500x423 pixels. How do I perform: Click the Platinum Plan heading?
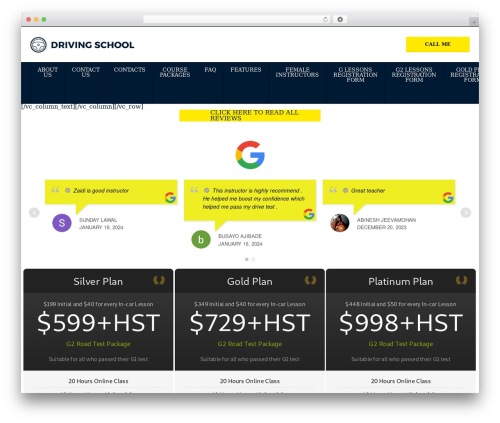[x=401, y=282]
